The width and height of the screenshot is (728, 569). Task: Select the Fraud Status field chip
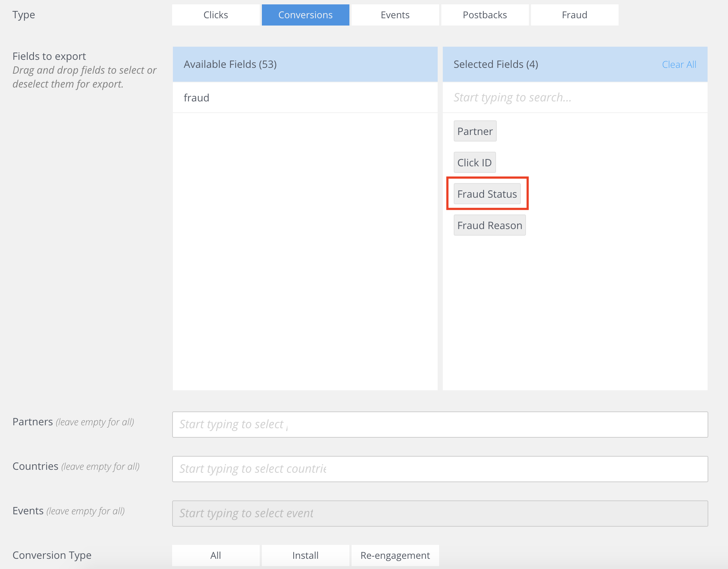coord(487,194)
